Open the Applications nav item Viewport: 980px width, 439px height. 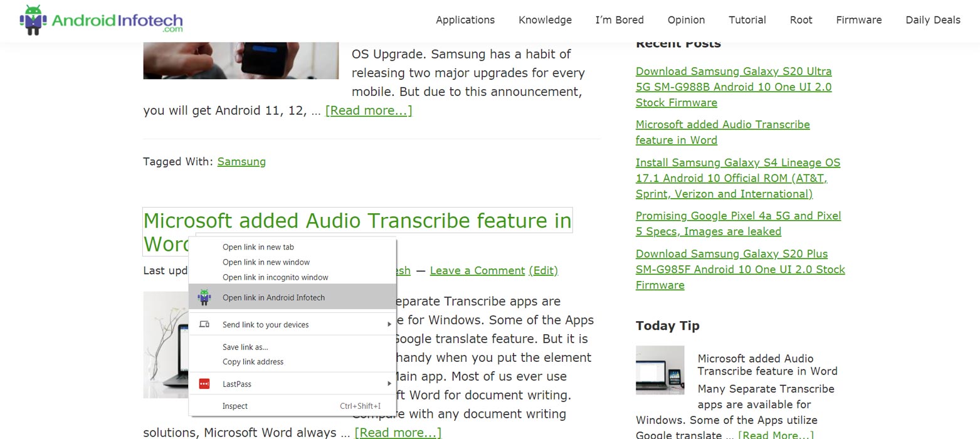coord(465,20)
